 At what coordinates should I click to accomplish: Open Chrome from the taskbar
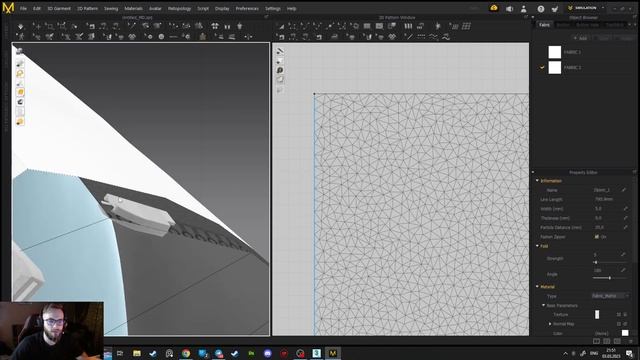[186, 353]
